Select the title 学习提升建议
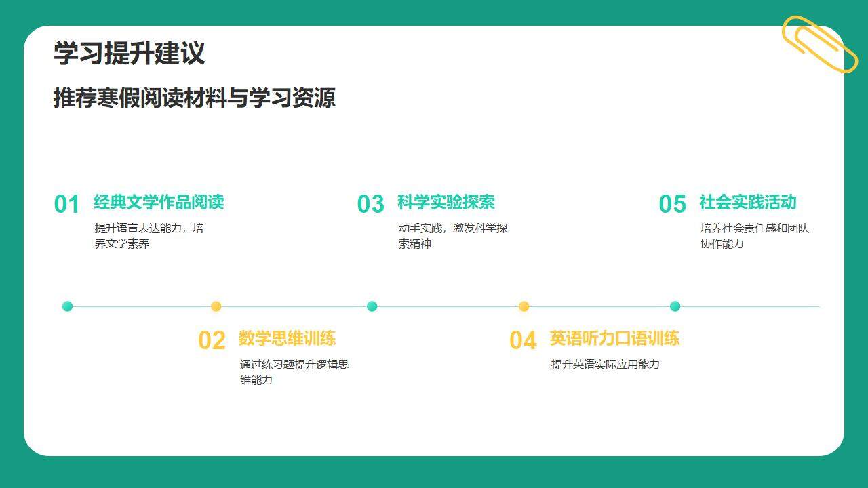The image size is (868, 488). (x=130, y=54)
